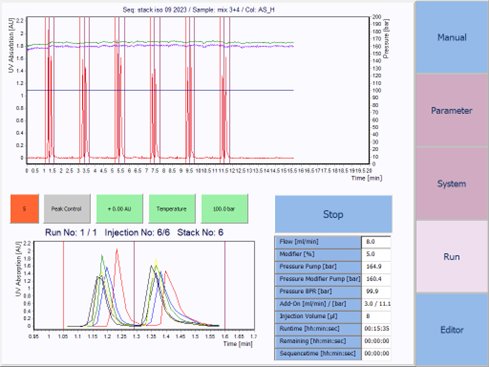Click the Injection Volume value field
Image resolution: width=489 pixels, height=367 pixels.
[376, 316]
